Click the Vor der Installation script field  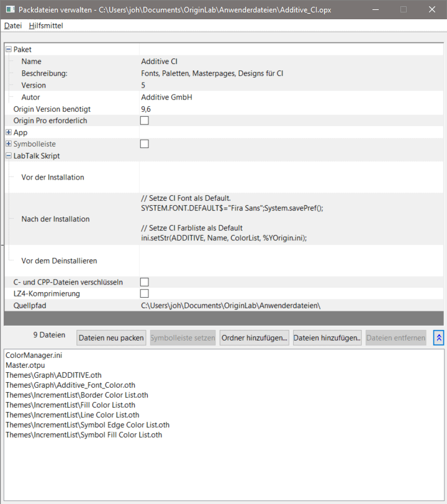pyautogui.click(x=291, y=177)
